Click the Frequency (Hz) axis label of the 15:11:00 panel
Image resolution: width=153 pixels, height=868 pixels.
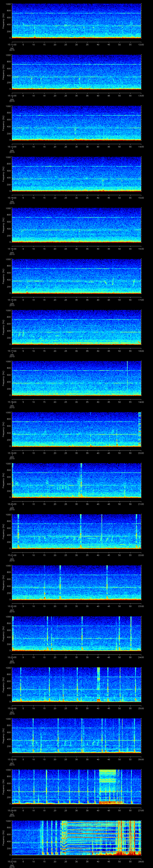tap(3, 21)
